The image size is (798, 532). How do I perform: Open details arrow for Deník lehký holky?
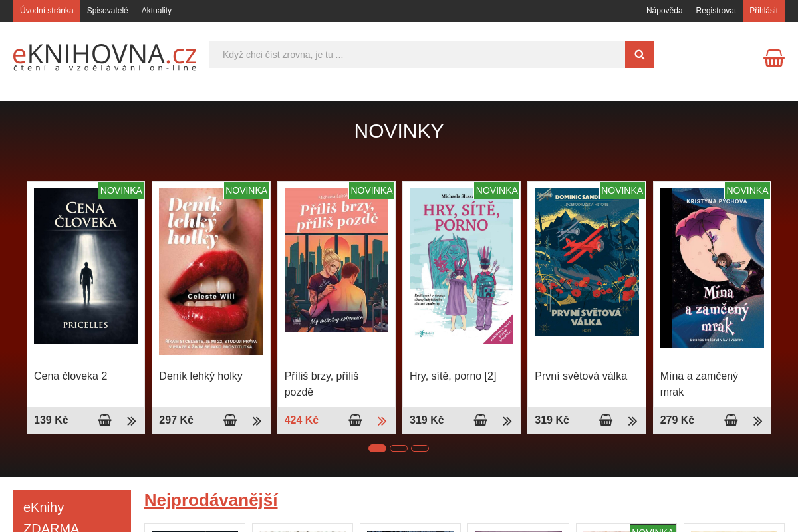pyautogui.click(x=257, y=421)
